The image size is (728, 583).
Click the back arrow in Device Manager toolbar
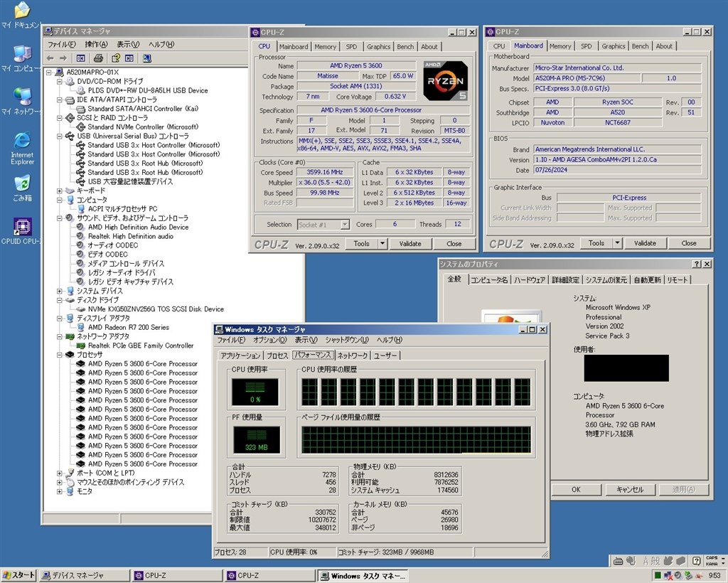pyautogui.click(x=50, y=58)
